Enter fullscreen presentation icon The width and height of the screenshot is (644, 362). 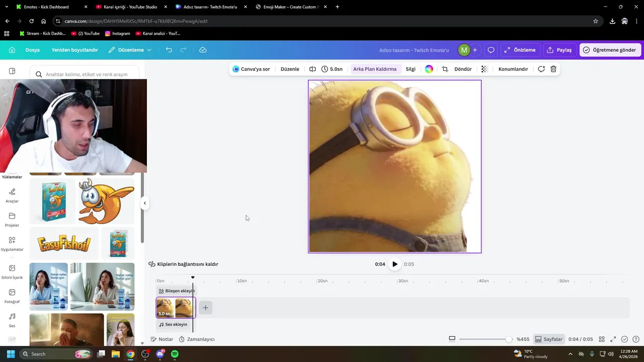coord(613,339)
